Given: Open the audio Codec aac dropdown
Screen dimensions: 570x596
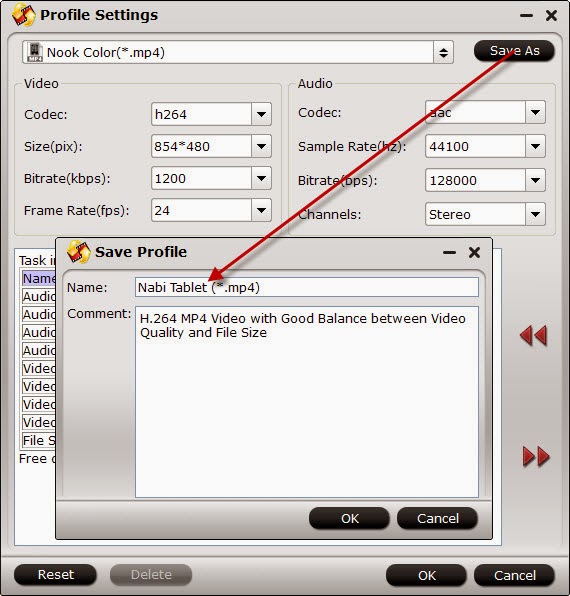Looking at the screenshot, I should tap(535, 112).
